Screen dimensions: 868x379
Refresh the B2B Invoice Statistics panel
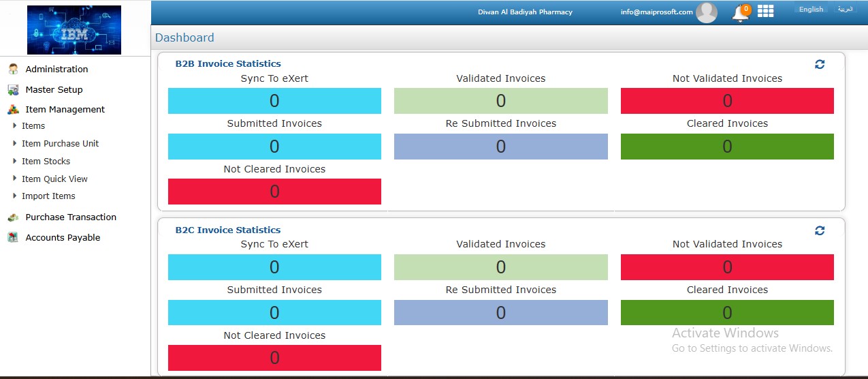[x=820, y=64]
